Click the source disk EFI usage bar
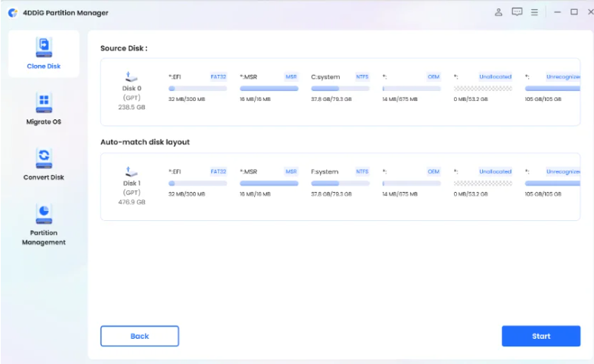 tap(197, 89)
